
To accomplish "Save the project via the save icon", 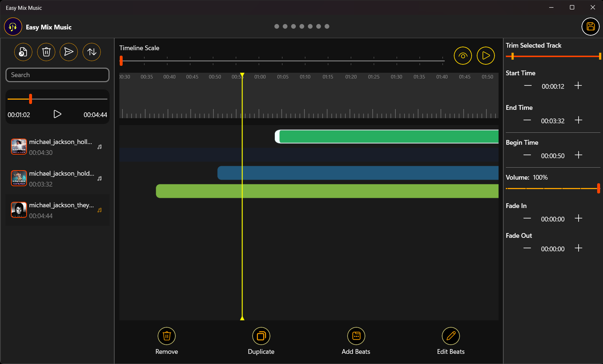I will (x=590, y=27).
